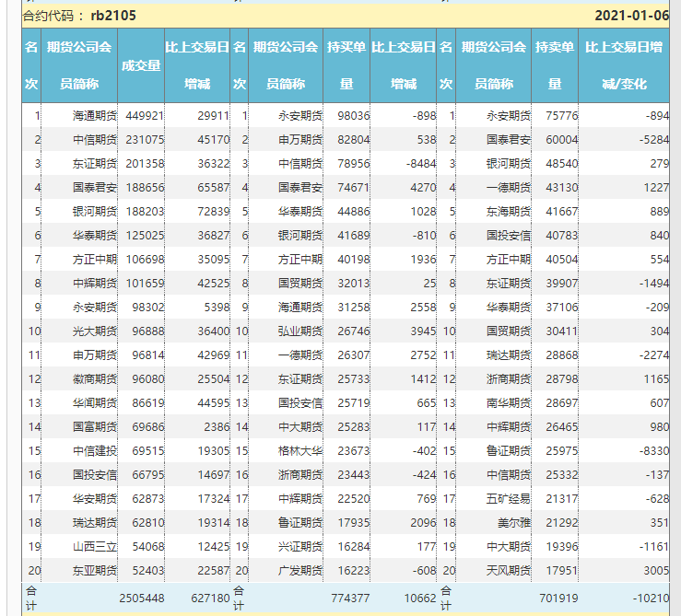Click total volume 2505448
Image resolution: width=681 pixels, height=616 pixels.
[x=142, y=599]
